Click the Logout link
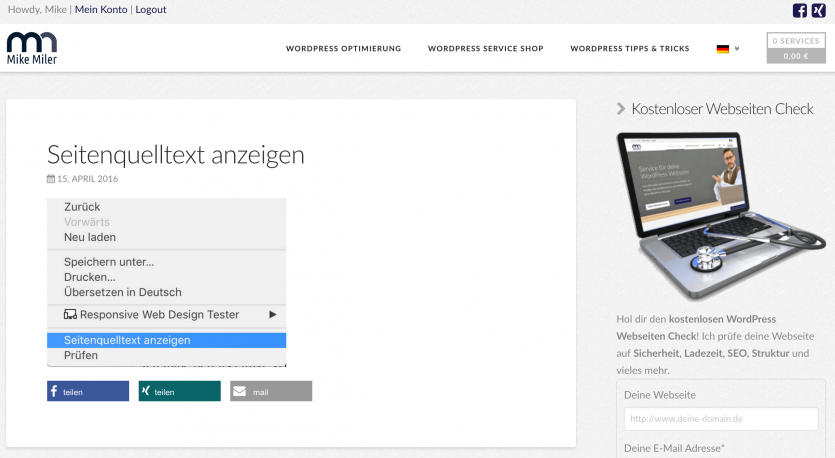The width and height of the screenshot is (835, 458). (x=151, y=10)
